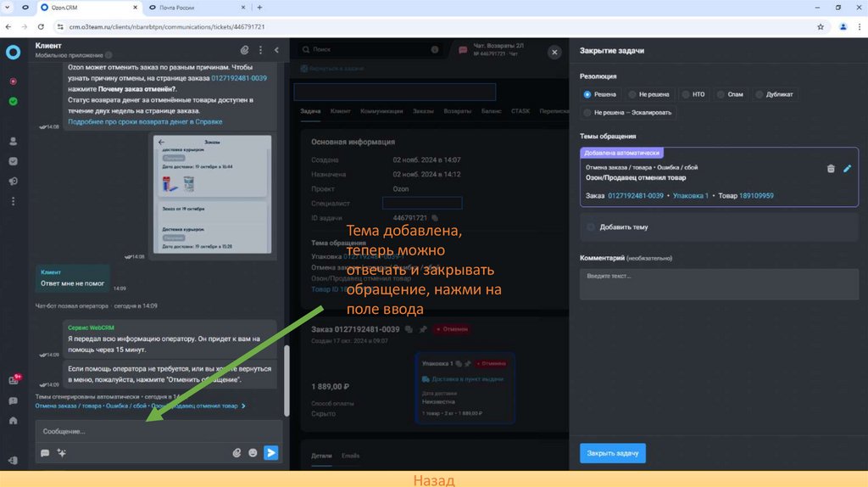Click the AI sparkle icon below the message field
868x487 pixels.
pyautogui.click(x=61, y=453)
